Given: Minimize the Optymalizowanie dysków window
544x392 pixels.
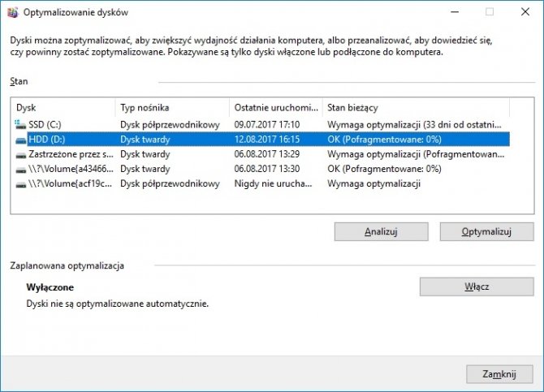Looking at the screenshot, I should 455,12.
